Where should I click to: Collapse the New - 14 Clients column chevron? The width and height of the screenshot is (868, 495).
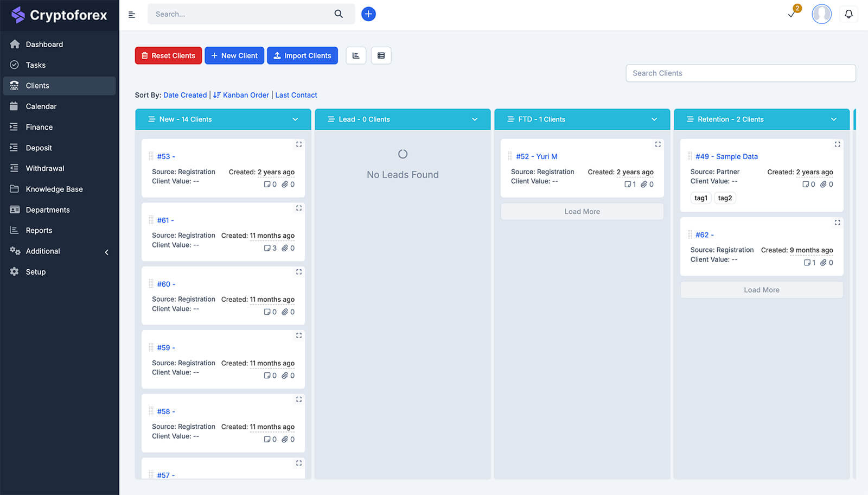pyautogui.click(x=295, y=119)
